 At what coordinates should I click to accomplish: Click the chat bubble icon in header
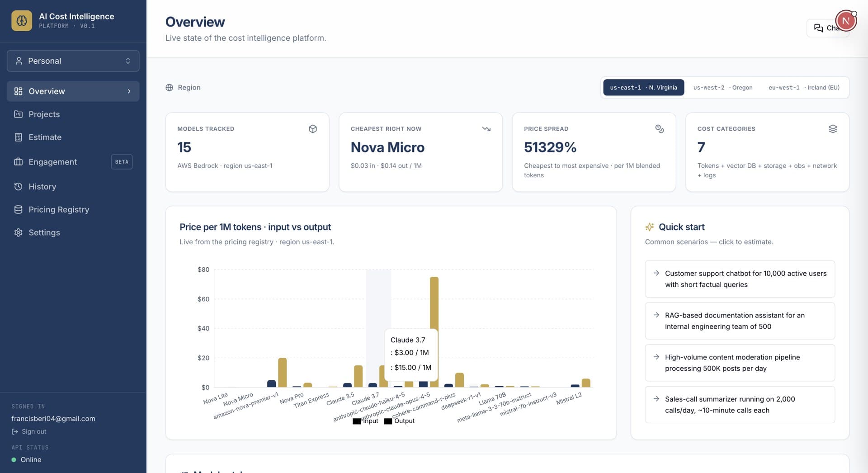pos(818,28)
